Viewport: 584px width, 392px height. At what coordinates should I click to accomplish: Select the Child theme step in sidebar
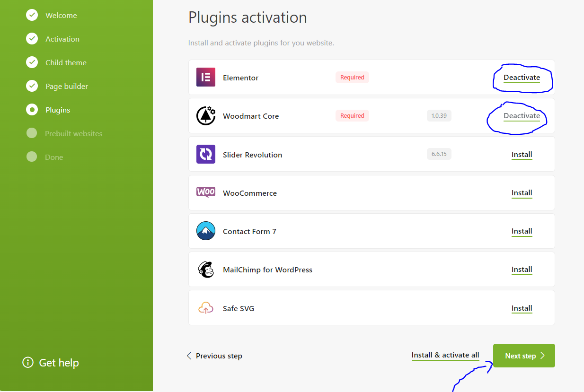tap(66, 62)
